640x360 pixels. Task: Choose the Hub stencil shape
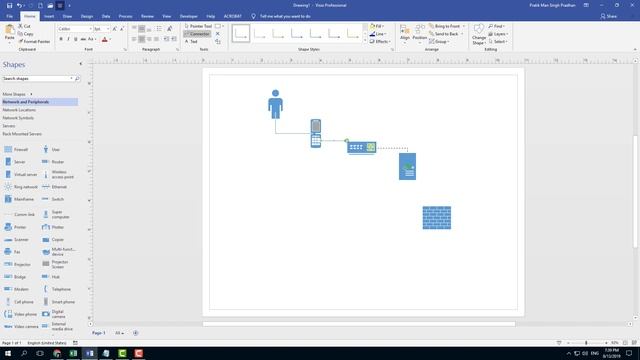51,277
